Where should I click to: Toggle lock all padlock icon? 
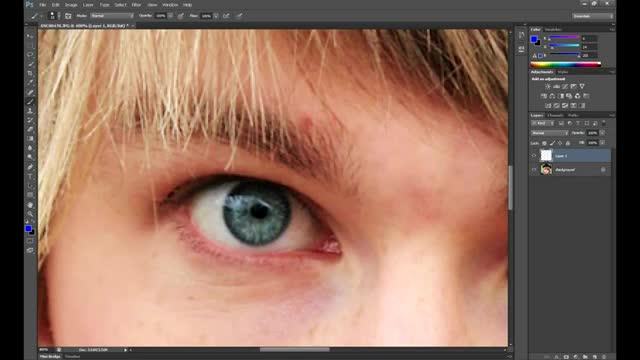(568, 143)
